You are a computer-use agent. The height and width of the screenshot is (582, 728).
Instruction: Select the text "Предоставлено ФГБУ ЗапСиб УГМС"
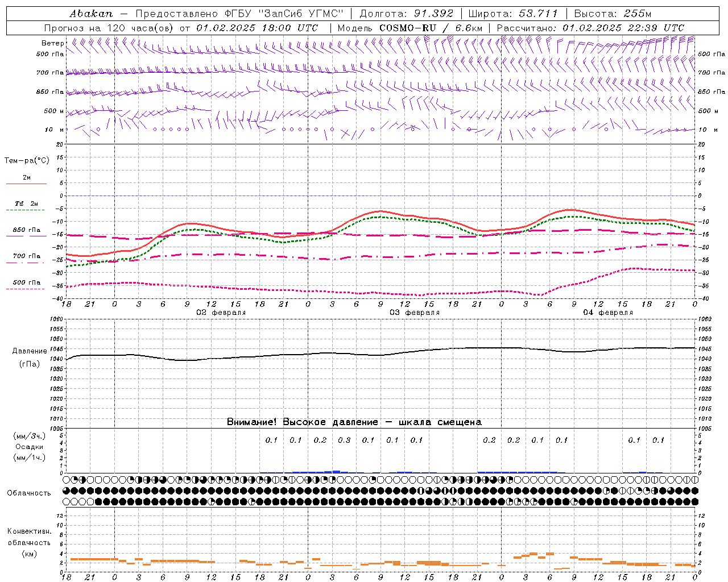(x=239, y=13)
